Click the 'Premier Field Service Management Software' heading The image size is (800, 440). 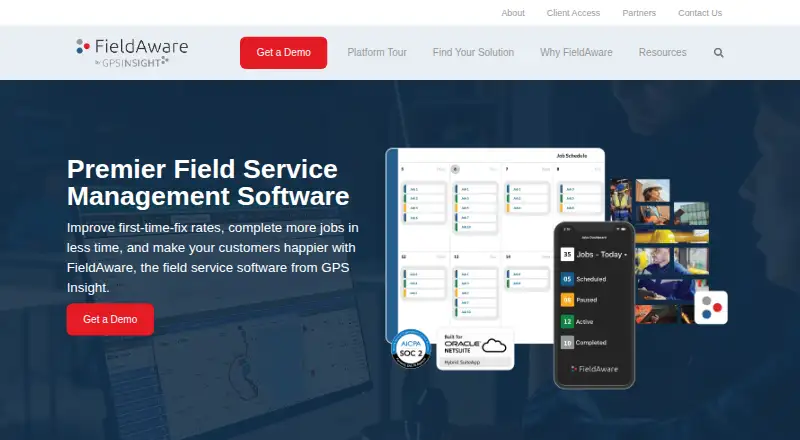208,183
